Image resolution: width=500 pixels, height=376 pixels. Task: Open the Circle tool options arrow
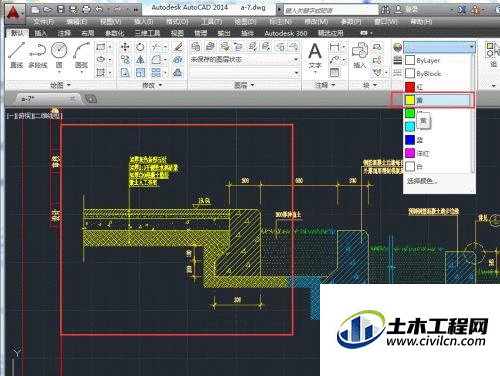click(x=59, y=72)
